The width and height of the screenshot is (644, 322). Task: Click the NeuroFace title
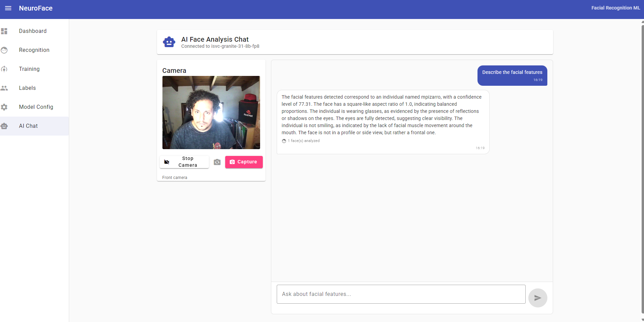(36, 8)
